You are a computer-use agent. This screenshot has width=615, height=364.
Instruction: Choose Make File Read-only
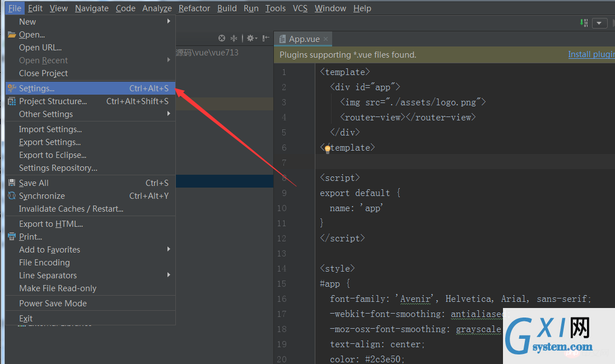click(91, 288)
